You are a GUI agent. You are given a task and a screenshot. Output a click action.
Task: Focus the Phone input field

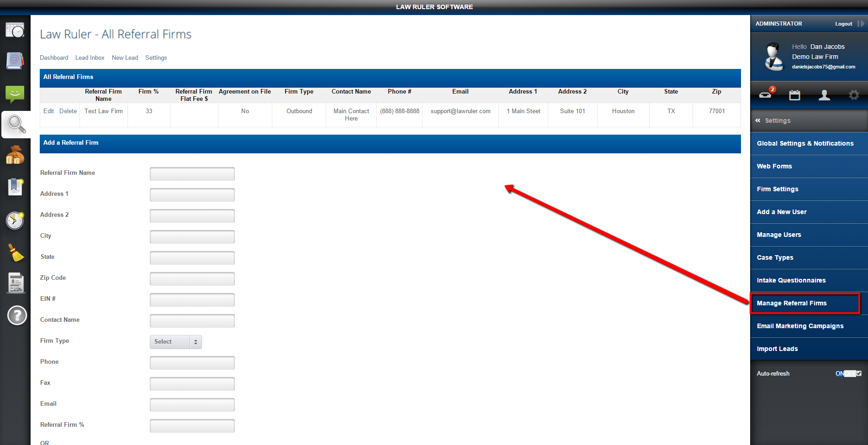click(x=192, y=363)
